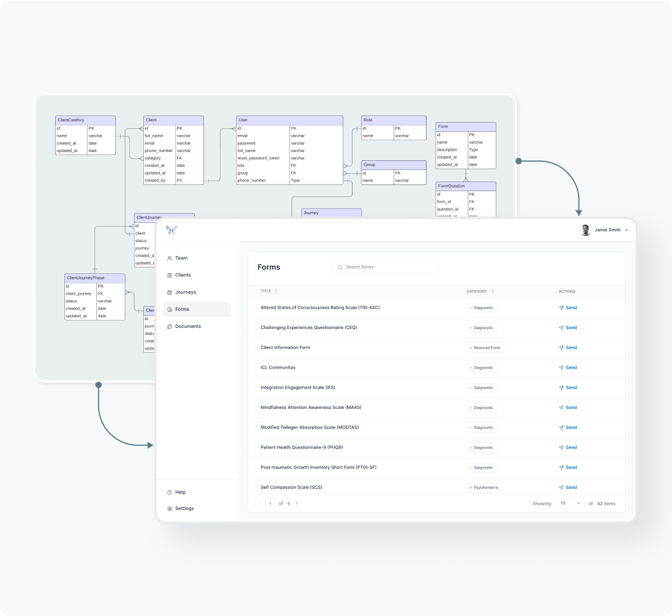This screenshot has height=616, width=672.
Task: Click Jamie Smith's profile avatar
Action: [586, 230]
